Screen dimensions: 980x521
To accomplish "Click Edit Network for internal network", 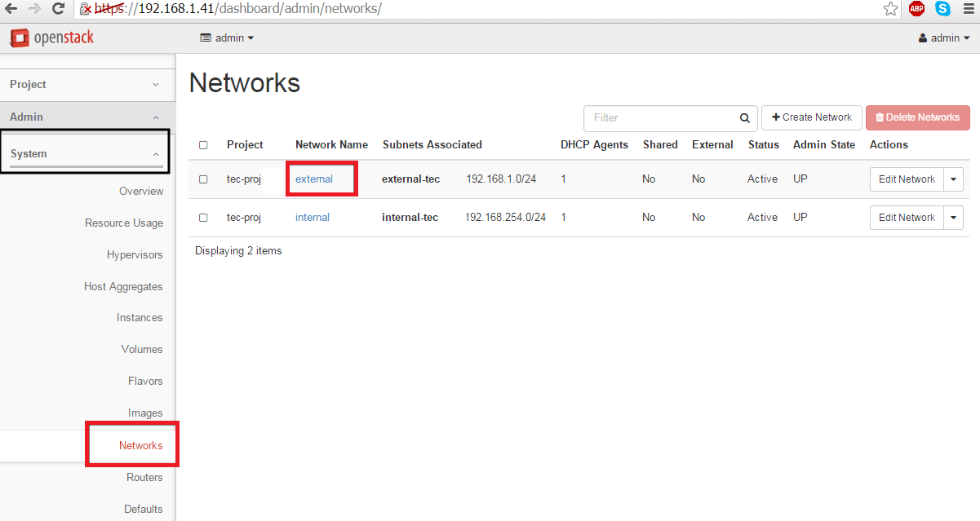I will (x=907, y=218).
